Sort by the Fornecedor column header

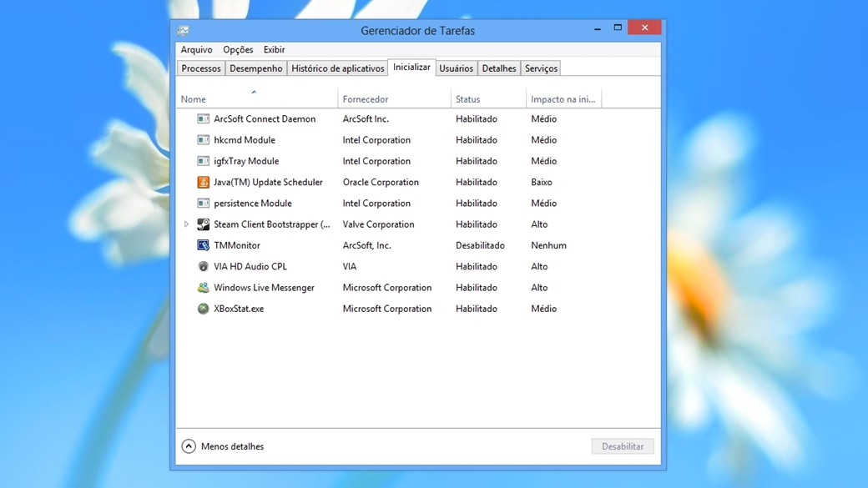[394, 99]
